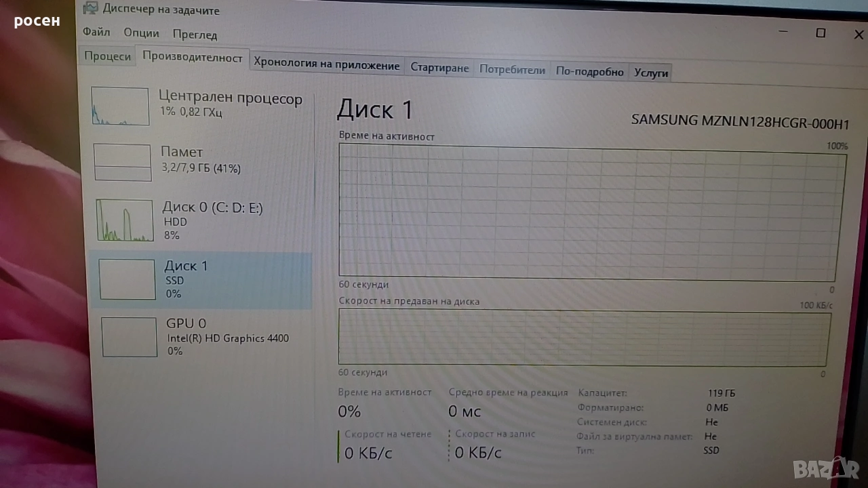Image resolution: width=868 pixels, height=488 pixels.
Task: Open the Файл menu
Action: click(96, 33)
